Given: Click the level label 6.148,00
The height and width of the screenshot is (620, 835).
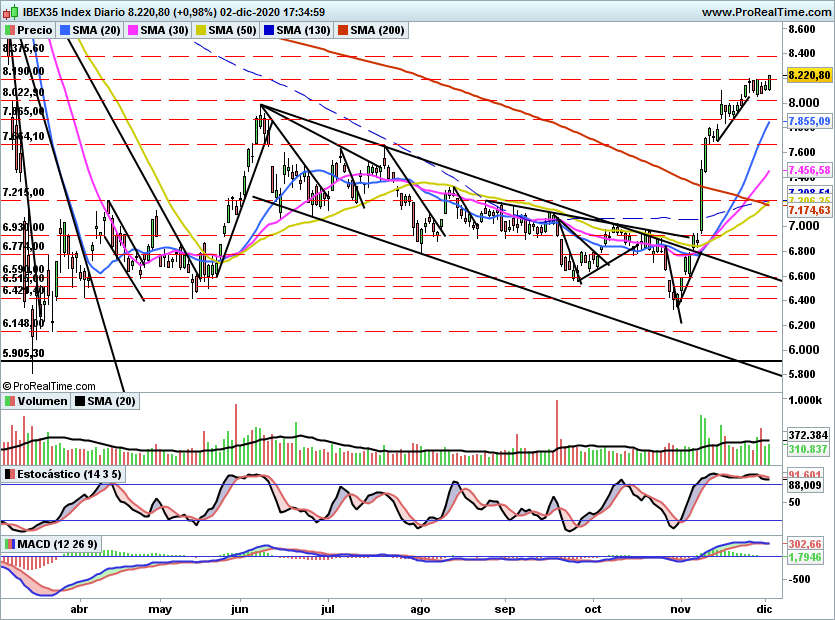Looking at the screenshot, I should pos(23,323).
